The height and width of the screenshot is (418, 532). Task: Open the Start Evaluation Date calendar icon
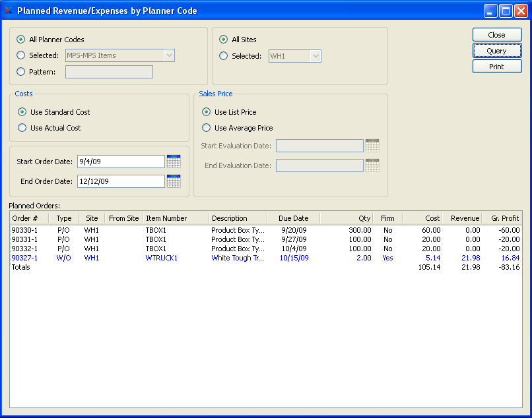click(372, 146)
